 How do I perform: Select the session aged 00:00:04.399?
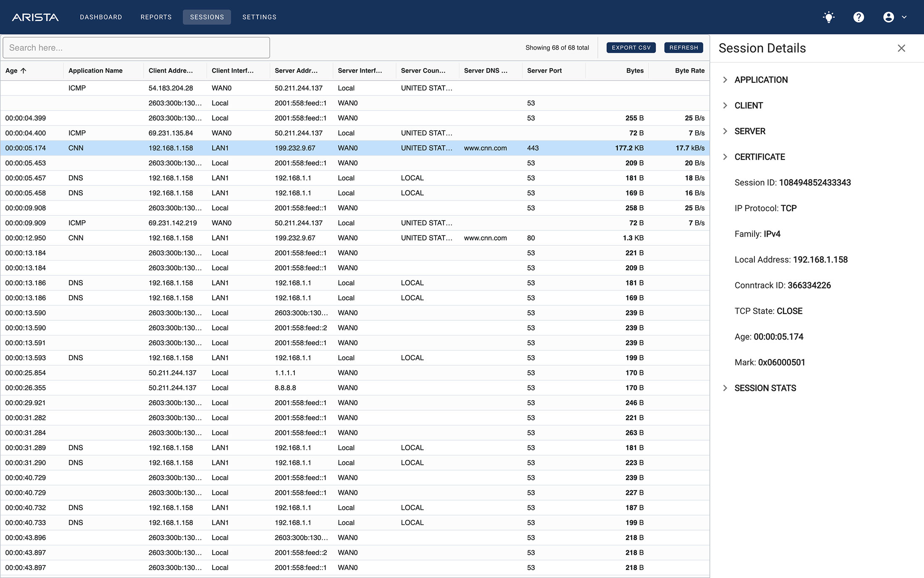[355, 118]
